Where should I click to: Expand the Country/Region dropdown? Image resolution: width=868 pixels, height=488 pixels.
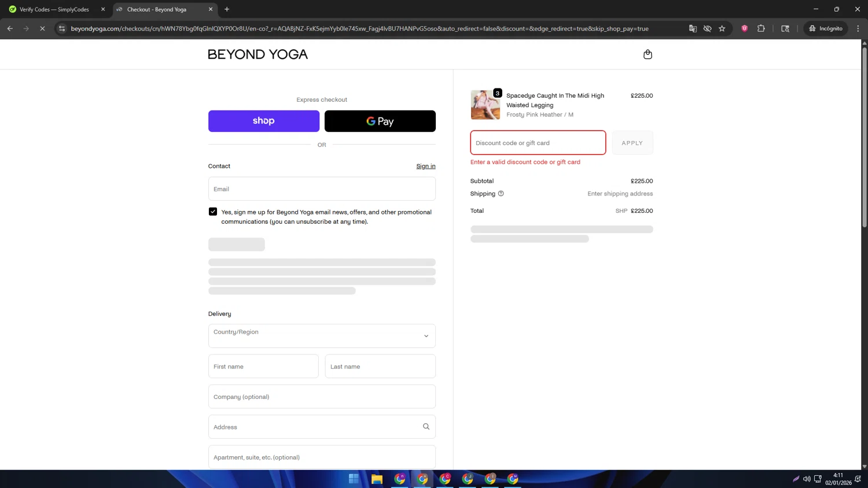pos(322,336)
